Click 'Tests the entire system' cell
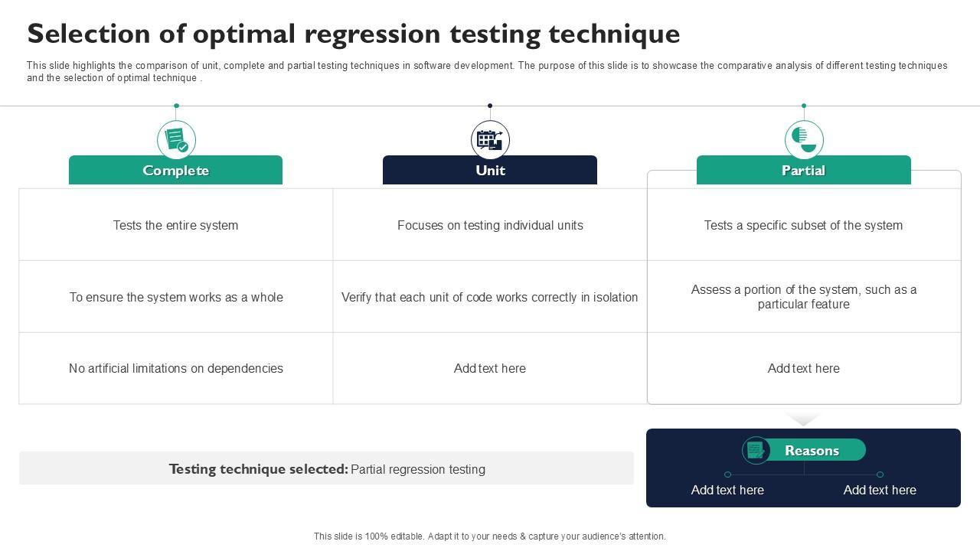 coord(175,225)
